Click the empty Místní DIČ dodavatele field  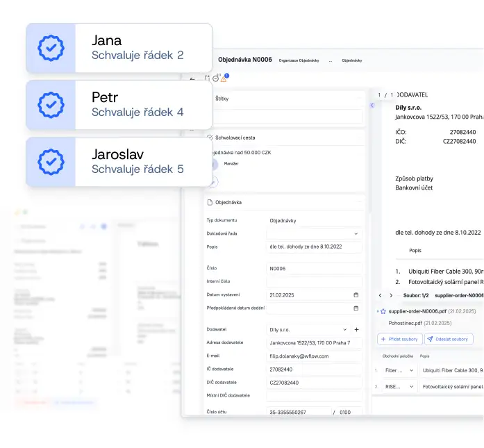point(314,395)
